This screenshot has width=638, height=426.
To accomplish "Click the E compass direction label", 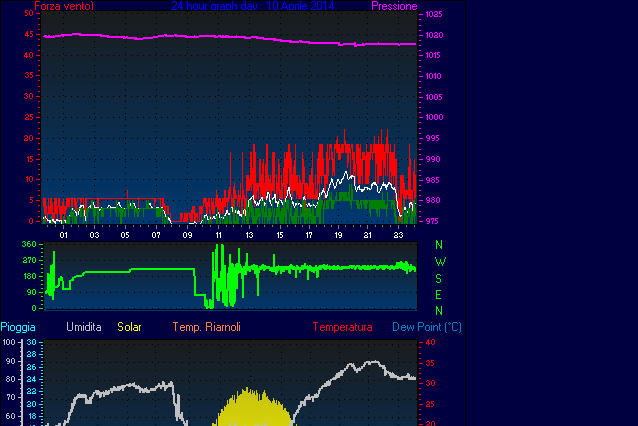I will tap(438, 295).
